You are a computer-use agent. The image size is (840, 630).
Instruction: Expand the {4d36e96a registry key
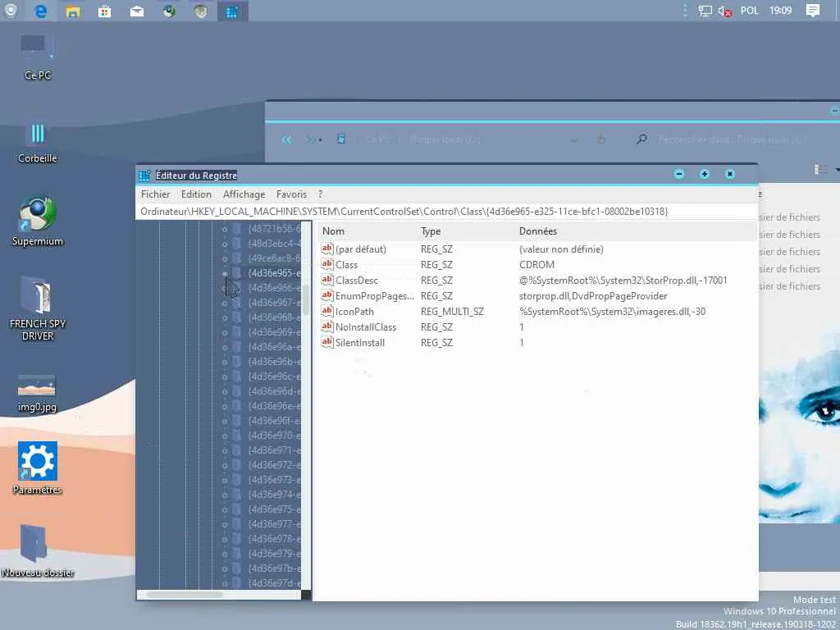[x=225, y=347]
